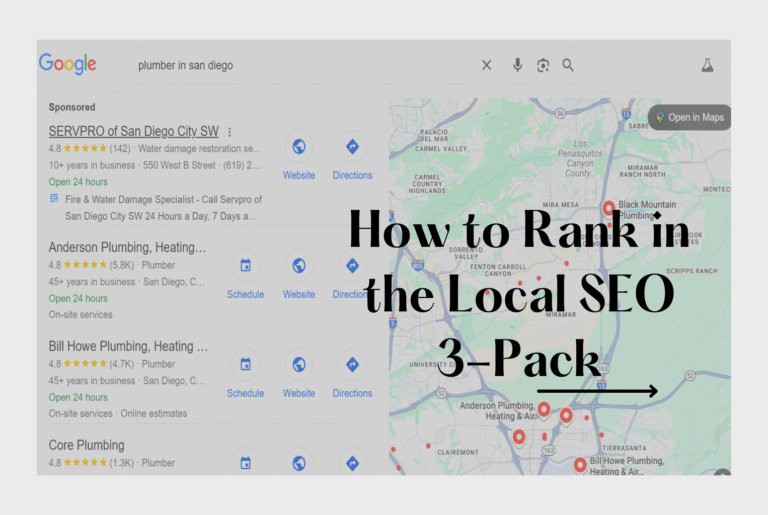768x515 pixels.
Task: Click Open 24 hours text under SERVPRO
Action: pos(78,182)
